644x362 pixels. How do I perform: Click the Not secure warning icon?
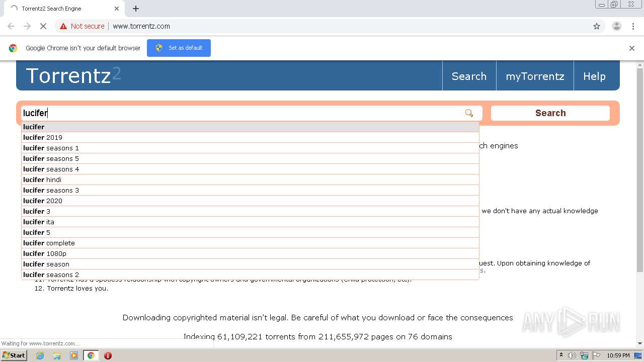click(63, 26)
